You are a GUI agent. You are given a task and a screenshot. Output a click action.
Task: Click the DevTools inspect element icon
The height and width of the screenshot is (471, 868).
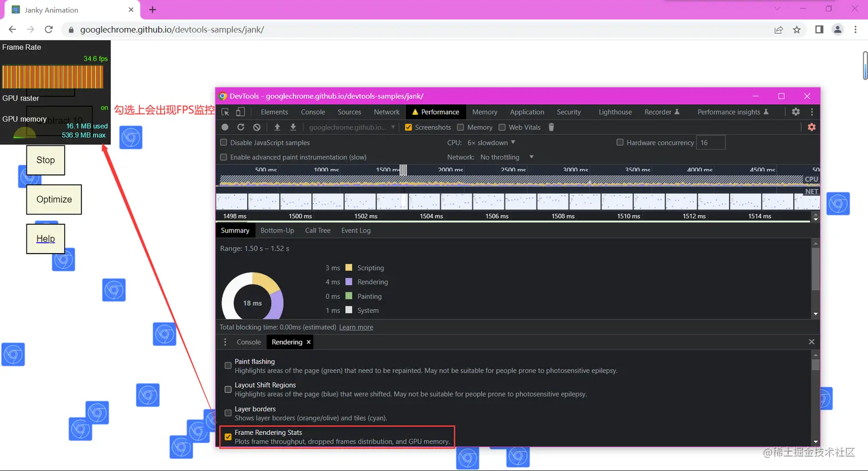click(226, 112)
